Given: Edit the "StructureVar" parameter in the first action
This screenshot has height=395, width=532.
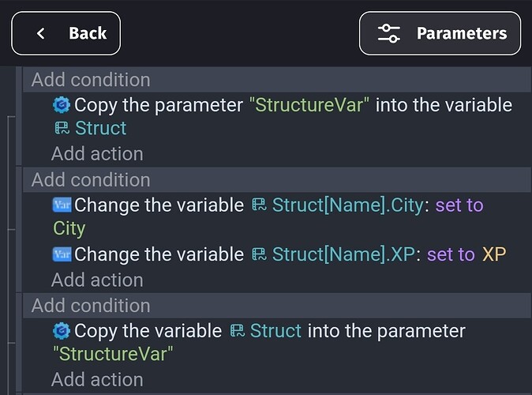Looking at the screenshot, I should click(309, 104).
